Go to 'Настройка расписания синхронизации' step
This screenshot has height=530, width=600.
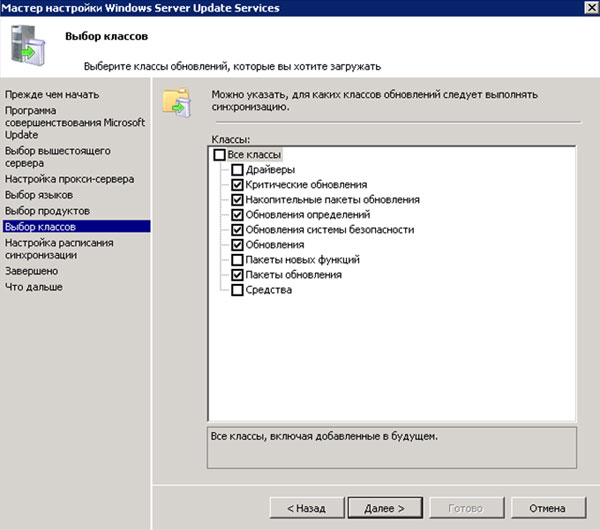[x=59, y=249]
